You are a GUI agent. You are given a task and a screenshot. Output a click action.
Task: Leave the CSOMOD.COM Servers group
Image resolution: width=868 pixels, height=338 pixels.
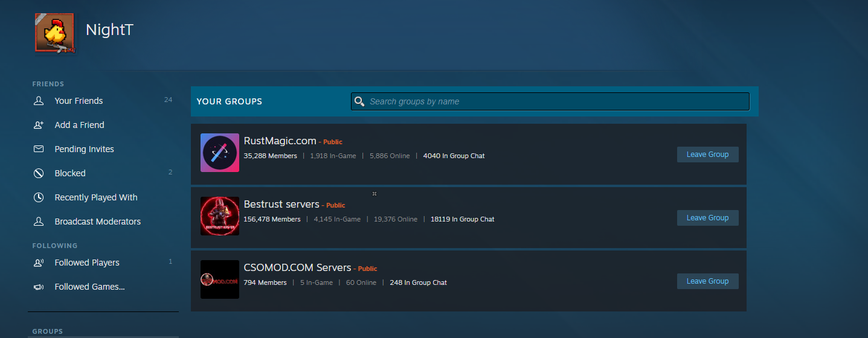point(707,281)
